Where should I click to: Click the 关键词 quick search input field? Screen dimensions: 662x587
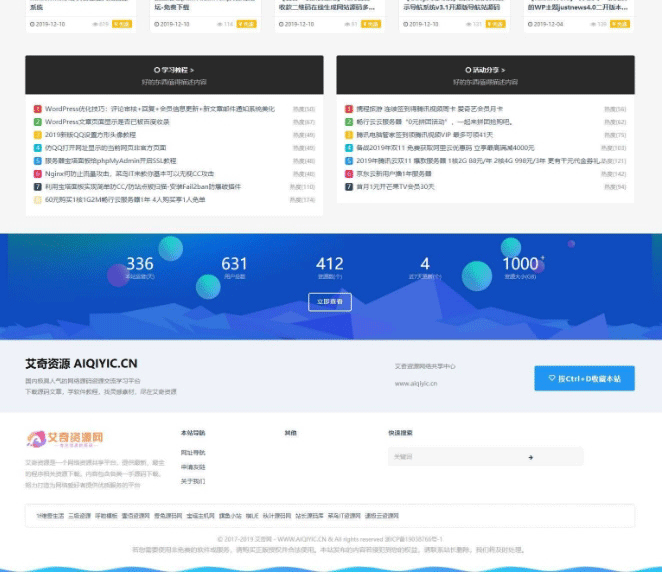[486, 457]
